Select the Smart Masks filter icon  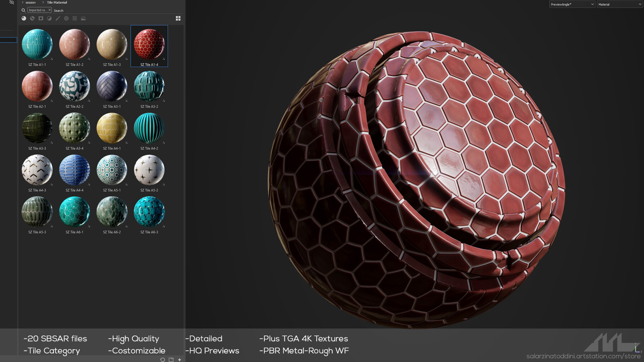coord(40,18)
